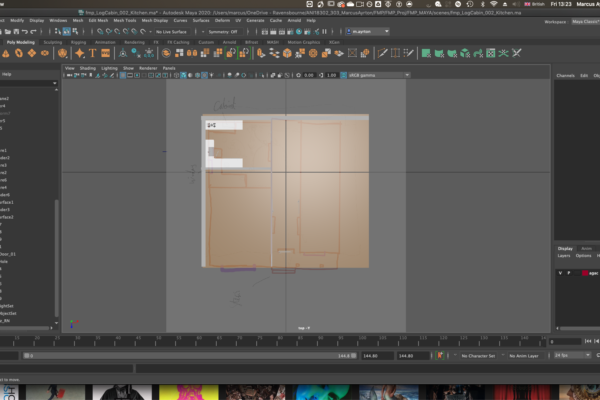Select the Door_01 item in outliner
Viewport: 600px width, 400px height.
8,254
